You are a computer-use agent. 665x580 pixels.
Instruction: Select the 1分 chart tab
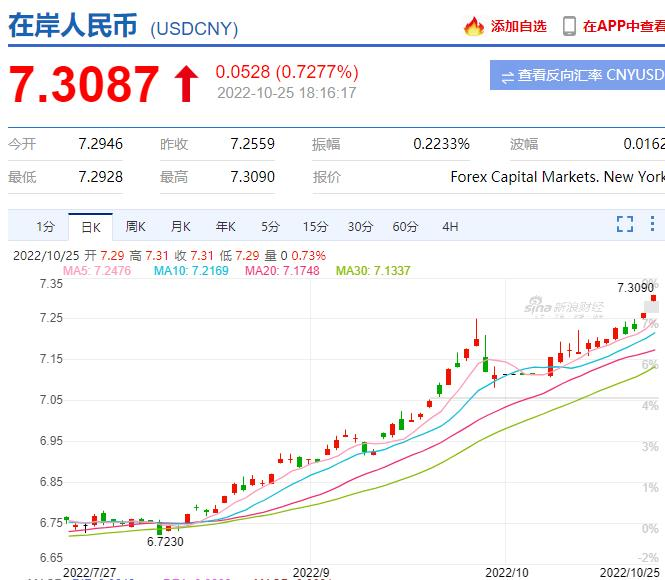click(45, 227)
